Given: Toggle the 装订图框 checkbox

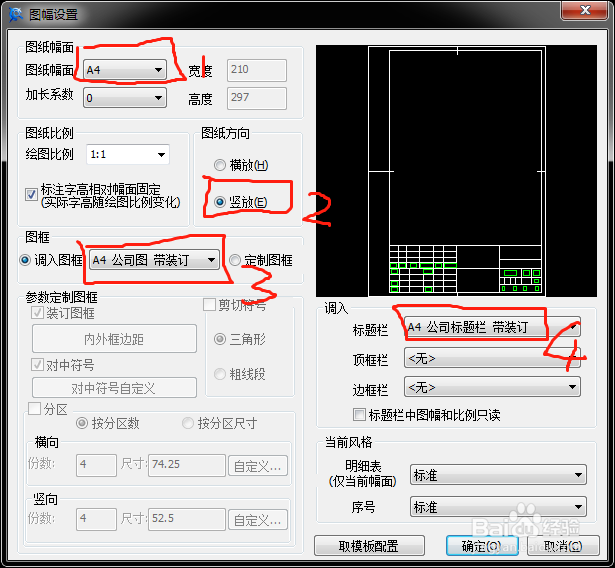Looking at the screenshot, I should [x=37, y=313].
